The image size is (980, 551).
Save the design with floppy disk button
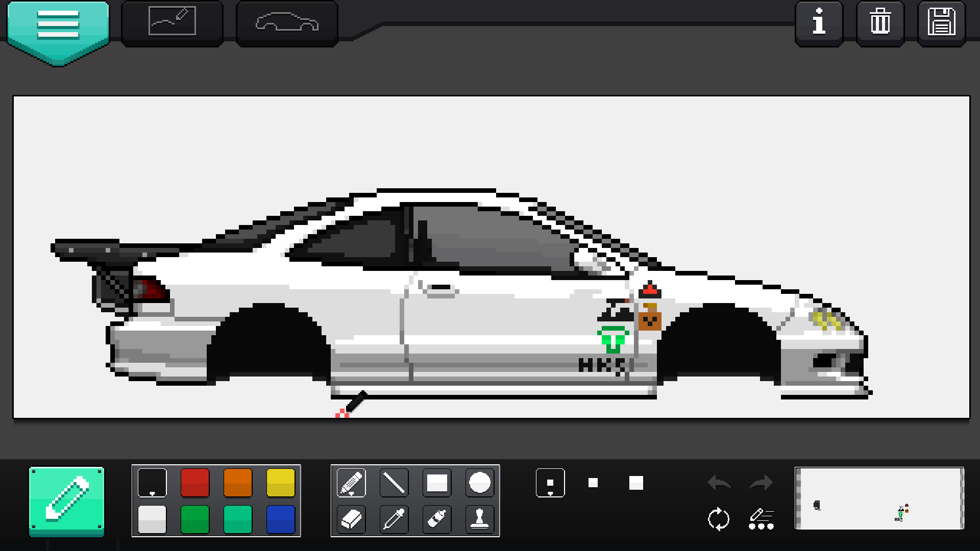pyautogui.click(x=941, y=22)
